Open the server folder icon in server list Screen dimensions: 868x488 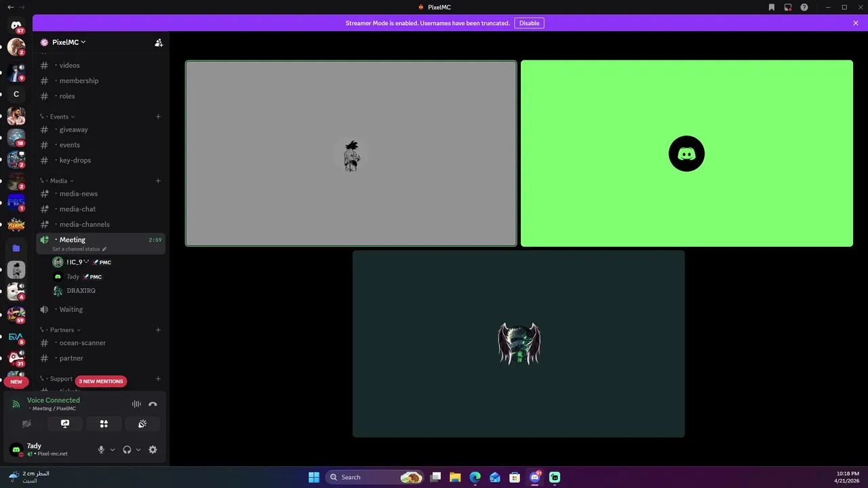16,248
